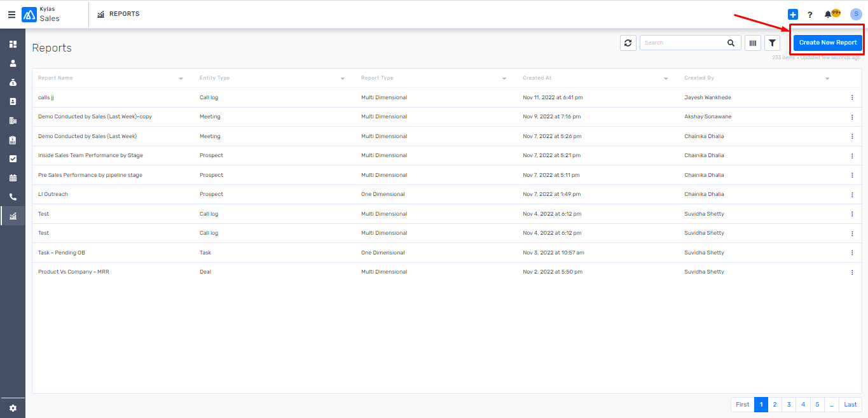Click the Create New Report button

click(x=827, y=43)
